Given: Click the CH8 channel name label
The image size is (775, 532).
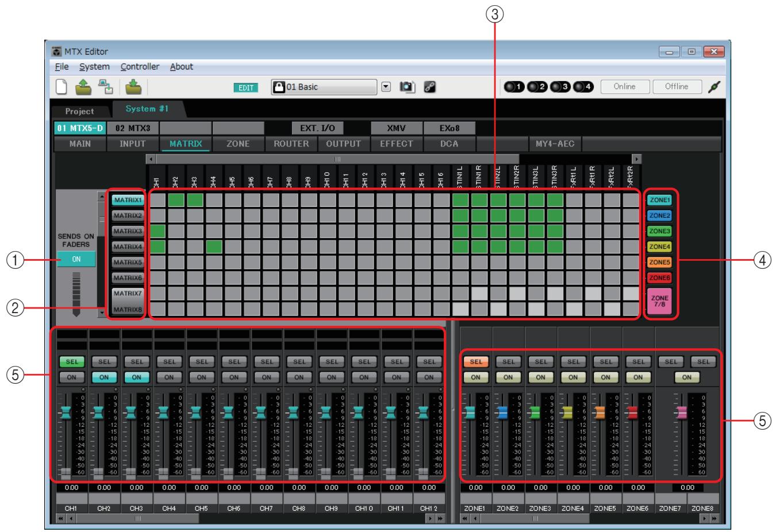Looking at the screenshot, I should pos(299,508).
